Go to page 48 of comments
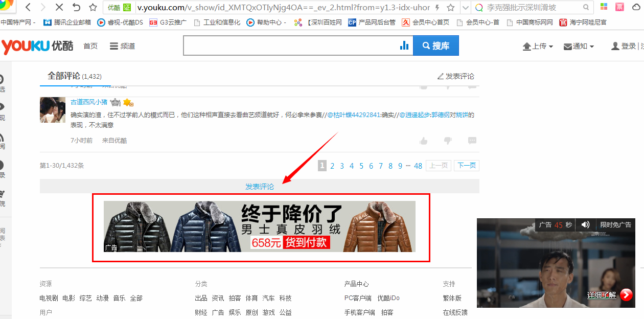Image resolution: width=644 pixels, height=319 pixels. click(x=418, y=165)
